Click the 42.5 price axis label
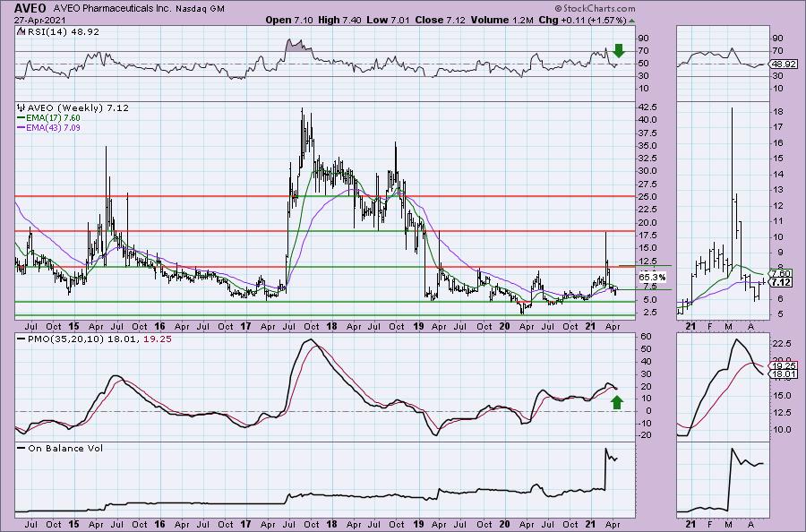This screenshot has height=532, width=806. 647,107
